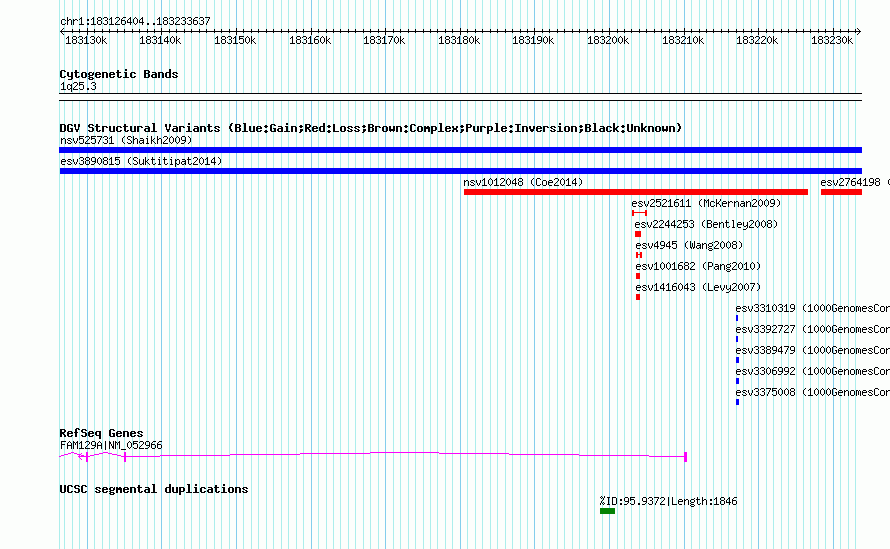Click the UCSC segmental duplications track title
Screen dimensions: 890x549
click(154, 489)
